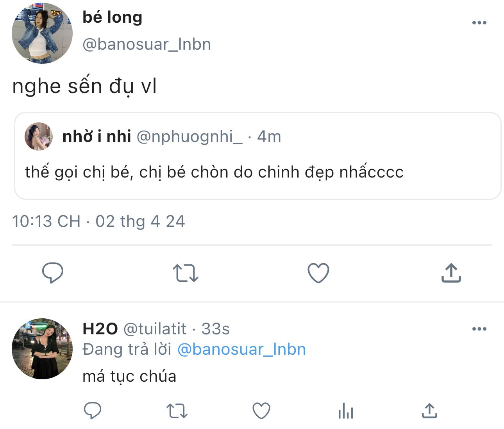This screenshot has height=429, width=504.
Task: Open bé long's profile via display name
Action: point(113,17)
